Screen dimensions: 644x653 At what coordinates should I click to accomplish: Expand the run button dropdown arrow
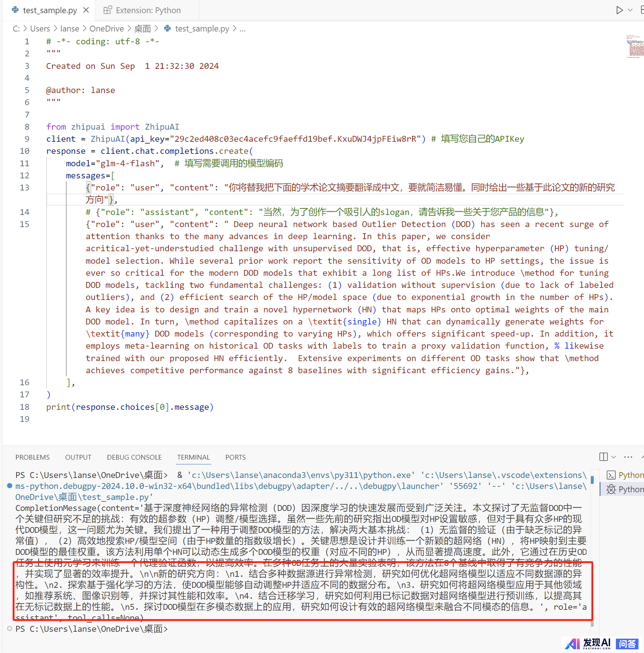630,10
